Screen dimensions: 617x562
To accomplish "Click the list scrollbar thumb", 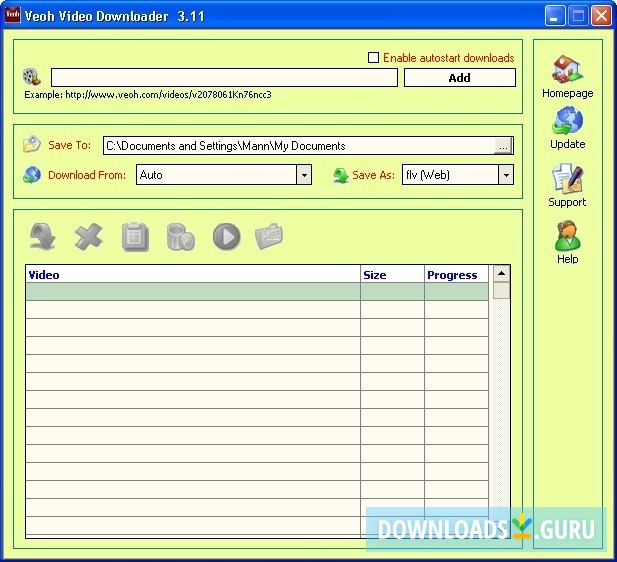I will coord(501,291).
